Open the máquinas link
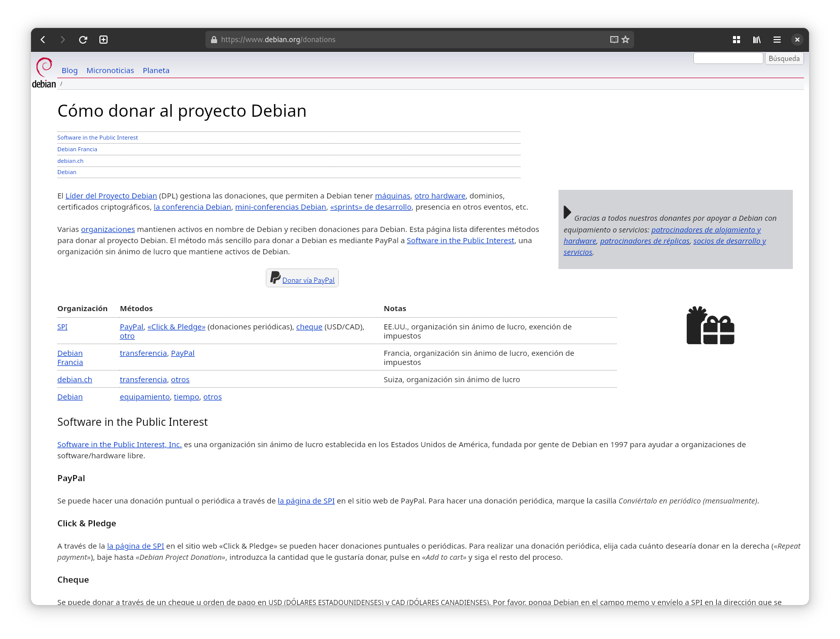This screenshot has height=639, width=840. (393, 196)
